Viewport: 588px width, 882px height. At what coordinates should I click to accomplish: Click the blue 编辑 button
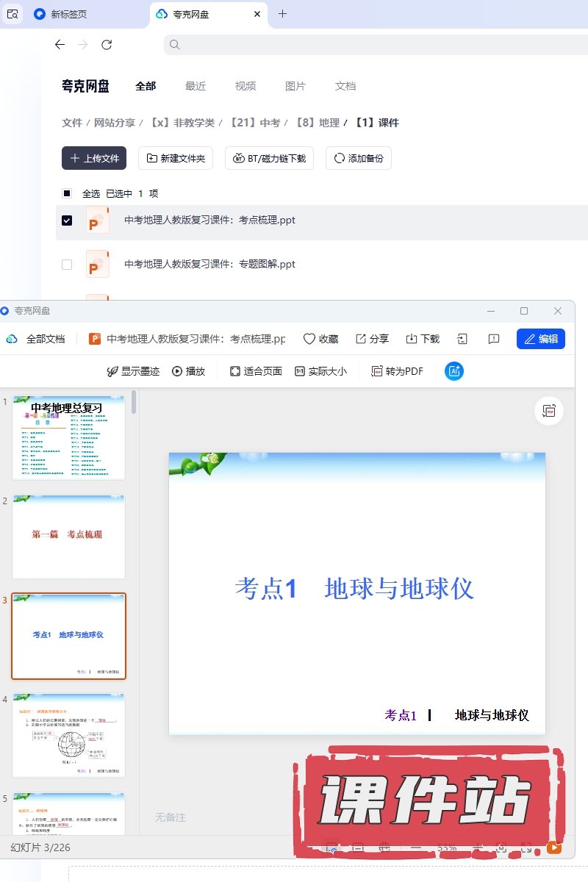click(541, 339)
